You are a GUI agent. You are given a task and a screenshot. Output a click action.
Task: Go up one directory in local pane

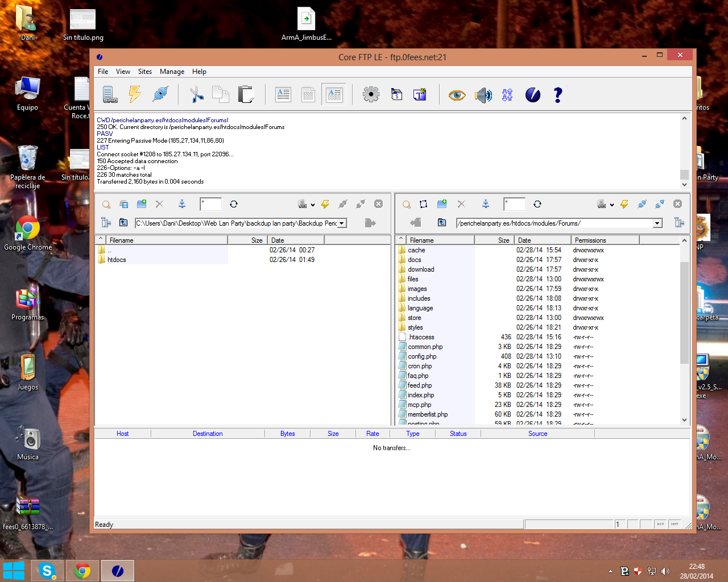(x=123, y=222)
